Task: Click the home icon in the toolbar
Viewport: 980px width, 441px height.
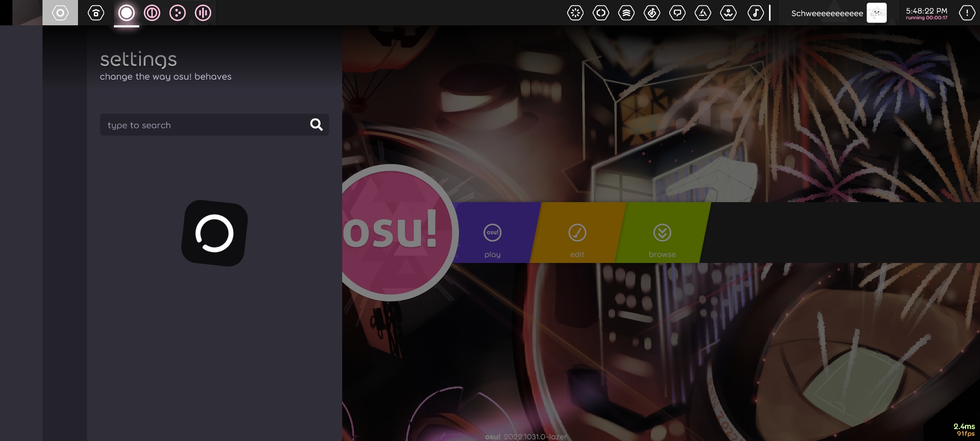Action: coord(95,13)
